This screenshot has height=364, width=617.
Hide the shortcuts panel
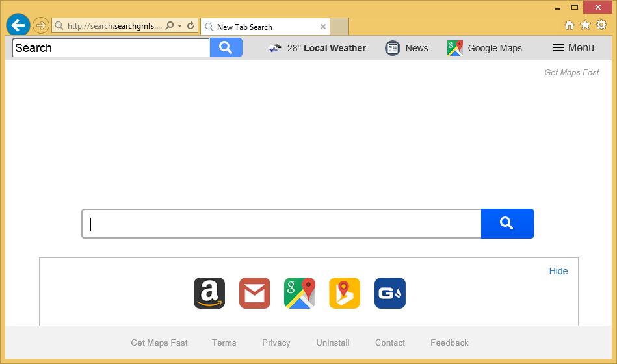click(x=558, y=271)
